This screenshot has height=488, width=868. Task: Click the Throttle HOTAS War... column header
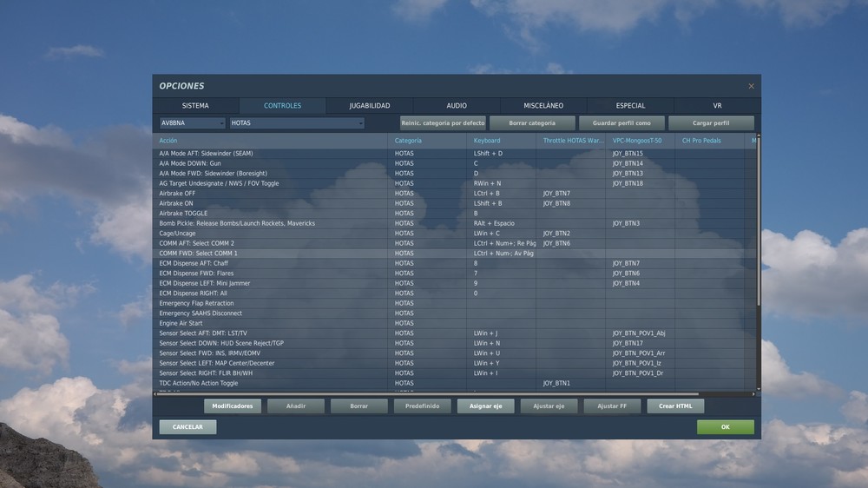click(x=571, y=141)
